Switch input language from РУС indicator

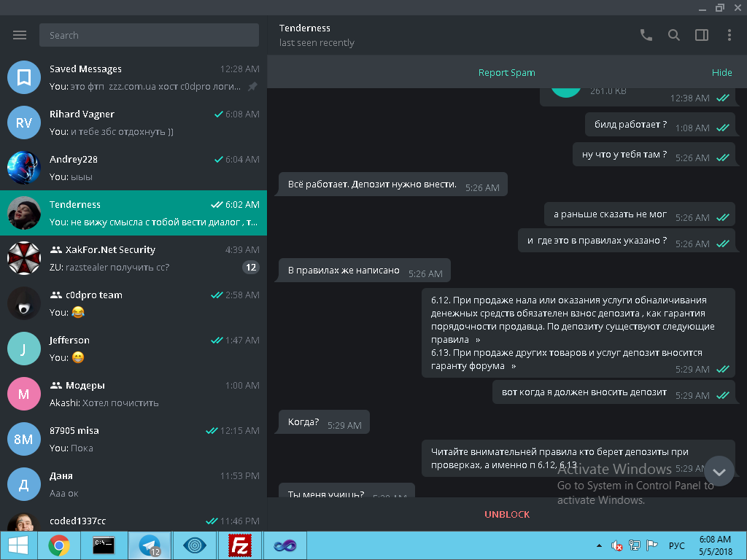(x=676, y=545)
